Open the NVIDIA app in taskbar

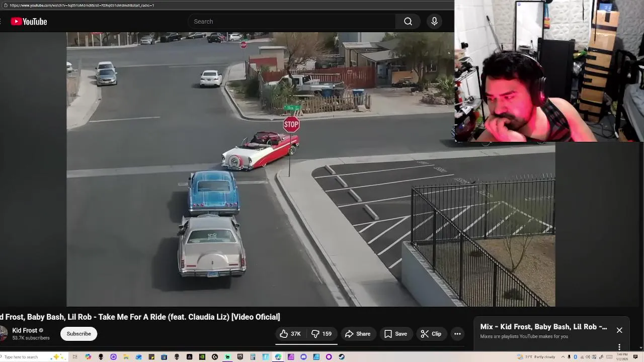pos(202,357)
